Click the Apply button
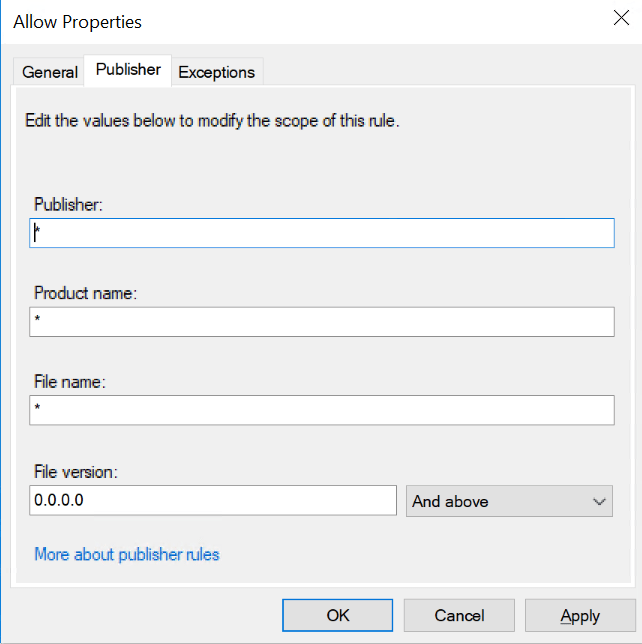642x644 pixels. (580, 615)
